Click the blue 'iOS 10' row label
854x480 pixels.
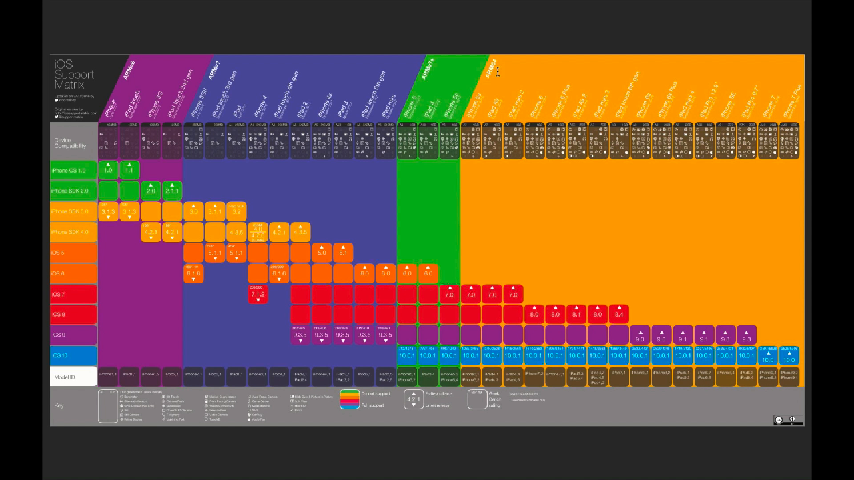(x=74, y=356)
